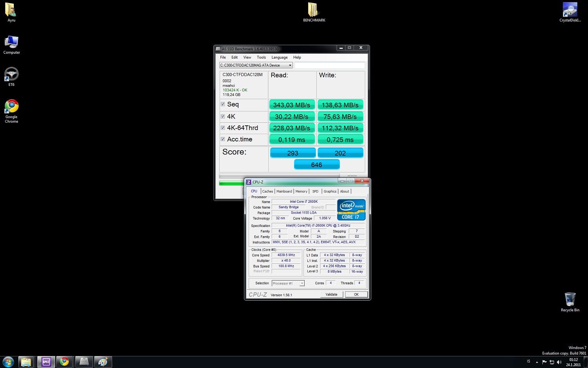Open the Tools menu in AS SSD
588x368 pixels.
[x=261, y=58]
